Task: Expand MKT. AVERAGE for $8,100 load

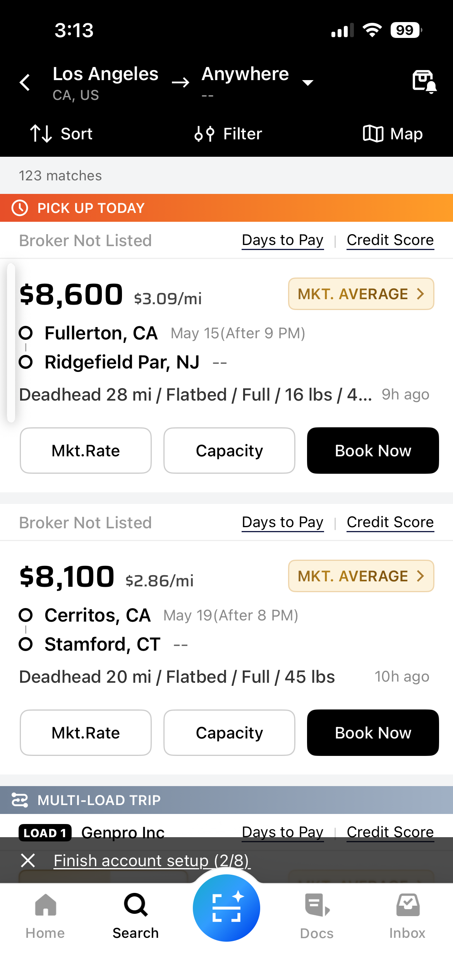Action: (x=361, y=576)
